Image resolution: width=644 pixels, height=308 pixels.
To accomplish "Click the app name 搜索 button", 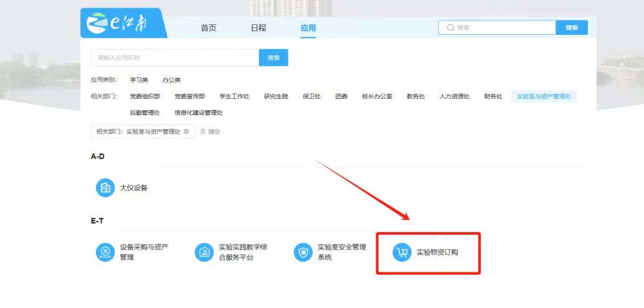I will click(x=273, y=58).
